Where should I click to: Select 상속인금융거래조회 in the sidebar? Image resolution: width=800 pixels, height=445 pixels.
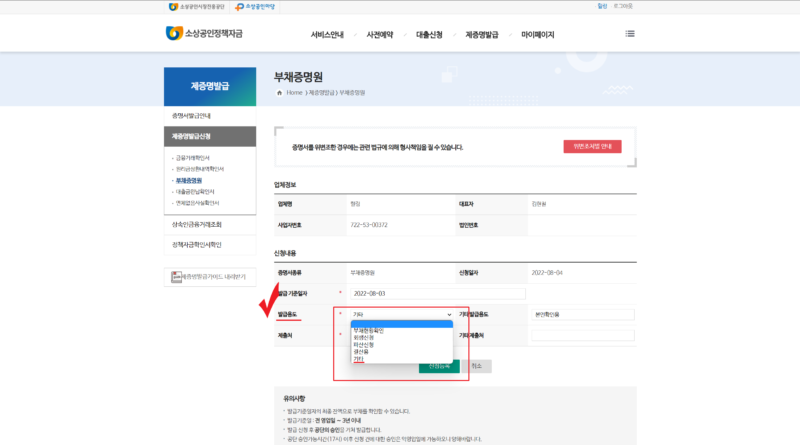point(210,225)
